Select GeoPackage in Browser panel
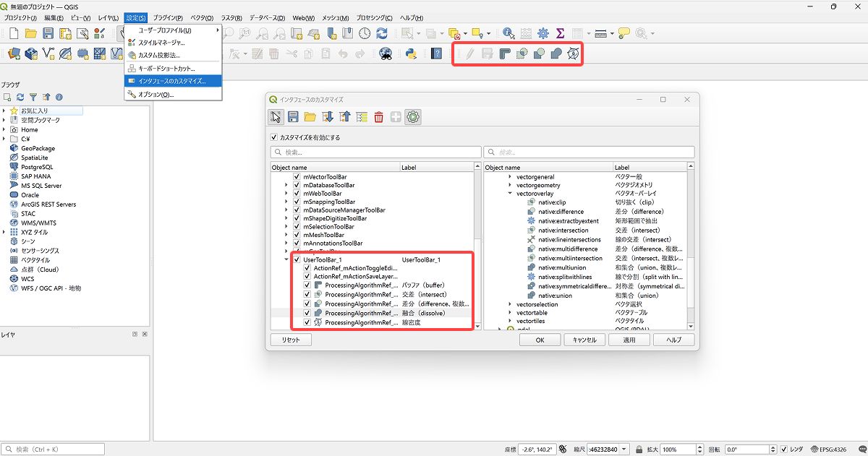 [38, 148]
